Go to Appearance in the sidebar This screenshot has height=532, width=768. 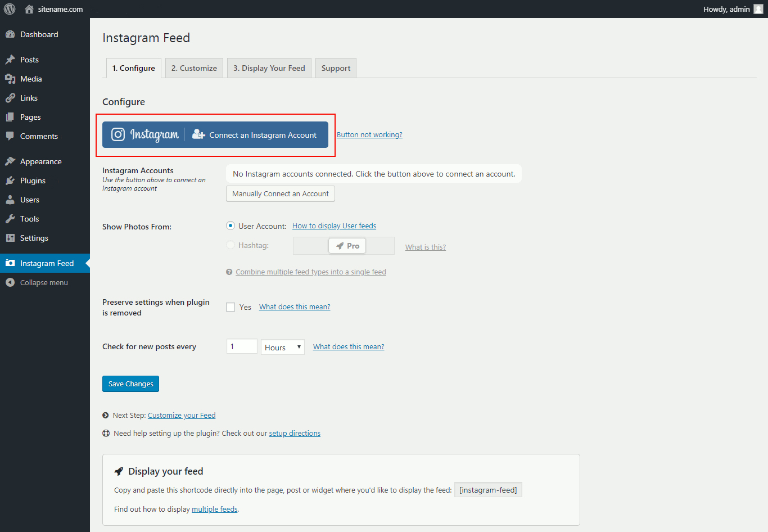pyautogui.click(x=45, y=161)
